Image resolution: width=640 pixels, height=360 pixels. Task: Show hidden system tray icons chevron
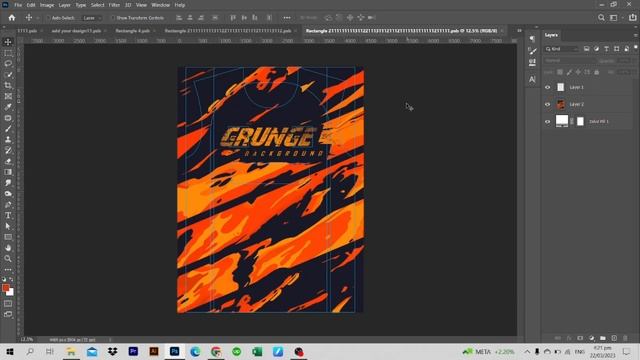point(527,351)
